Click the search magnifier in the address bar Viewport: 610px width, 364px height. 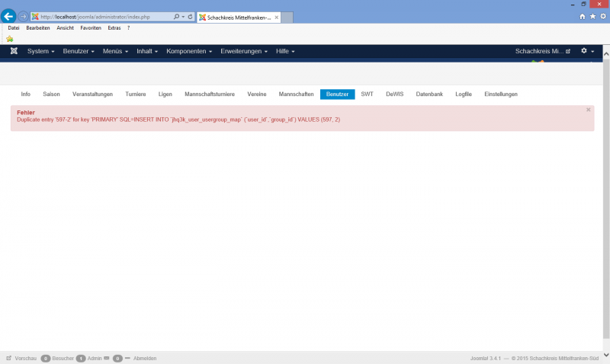pyautogui.click(x=177, y=17)
